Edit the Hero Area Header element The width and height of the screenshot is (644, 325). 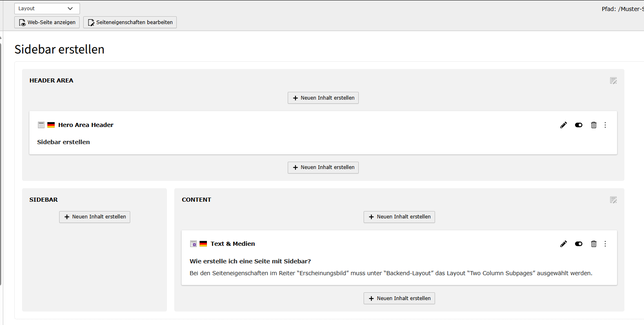point(564,125)
